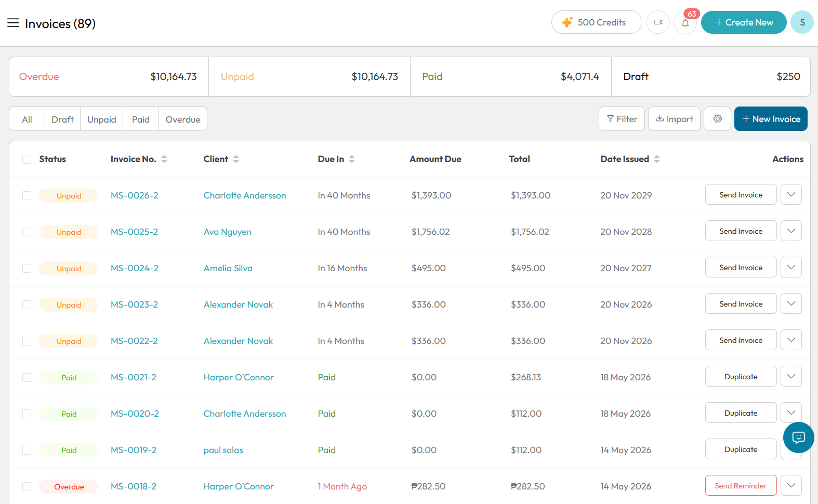The height and width of the screenshot is (504, 818).
Task: Sort by Invoice No. column arrows
Action: 164,159
